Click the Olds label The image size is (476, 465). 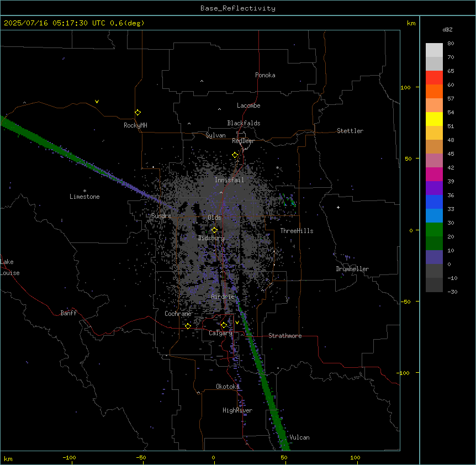214,218
